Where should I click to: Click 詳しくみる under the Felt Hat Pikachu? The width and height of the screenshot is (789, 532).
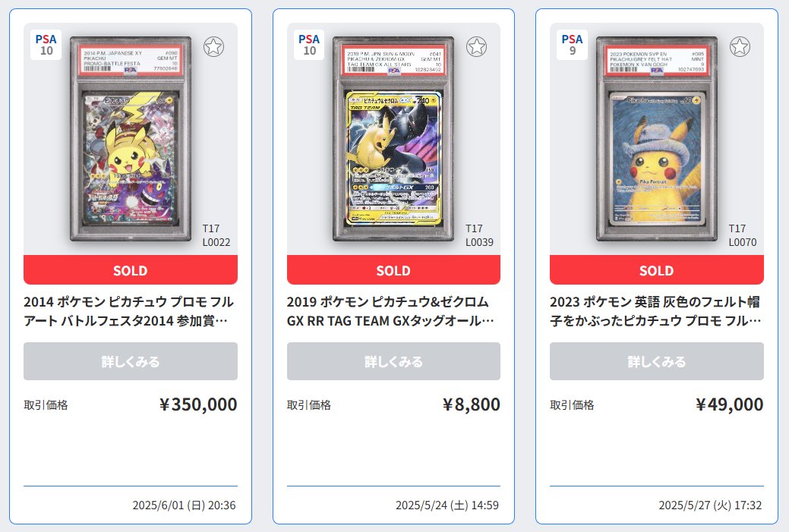coord(657,361)
